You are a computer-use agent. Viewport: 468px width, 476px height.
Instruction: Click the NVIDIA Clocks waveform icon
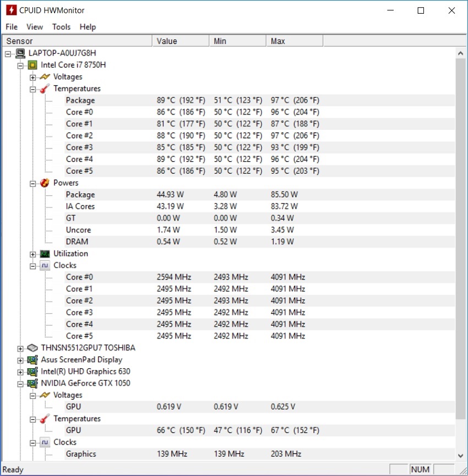(x=45, y=442)
